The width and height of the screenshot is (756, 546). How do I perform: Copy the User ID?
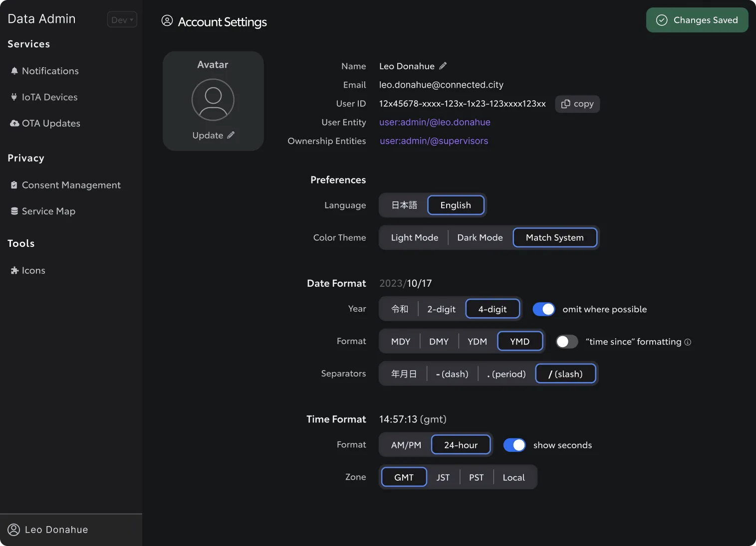coord(577,104)
